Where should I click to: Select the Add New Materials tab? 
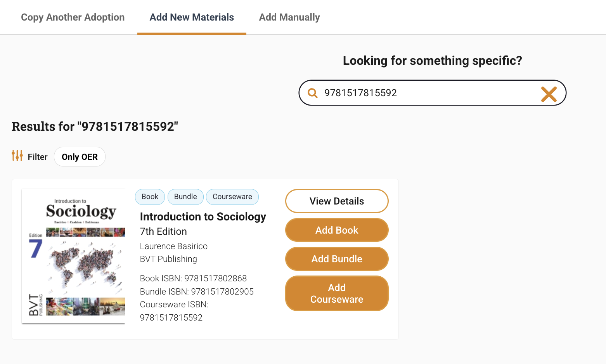[x=192, y=17]
